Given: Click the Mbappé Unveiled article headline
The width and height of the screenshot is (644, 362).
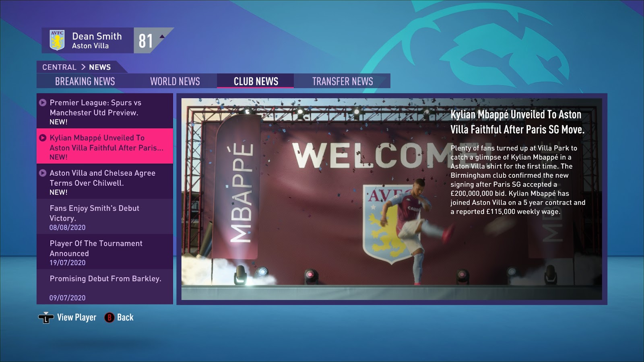Looking at the screenshot, I should (517, 122).
